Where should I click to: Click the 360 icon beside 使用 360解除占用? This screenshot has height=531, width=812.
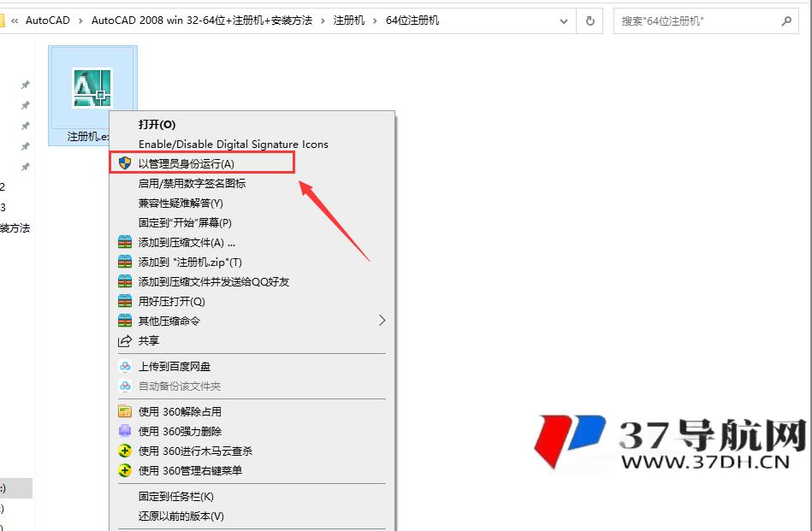[125, 411]
